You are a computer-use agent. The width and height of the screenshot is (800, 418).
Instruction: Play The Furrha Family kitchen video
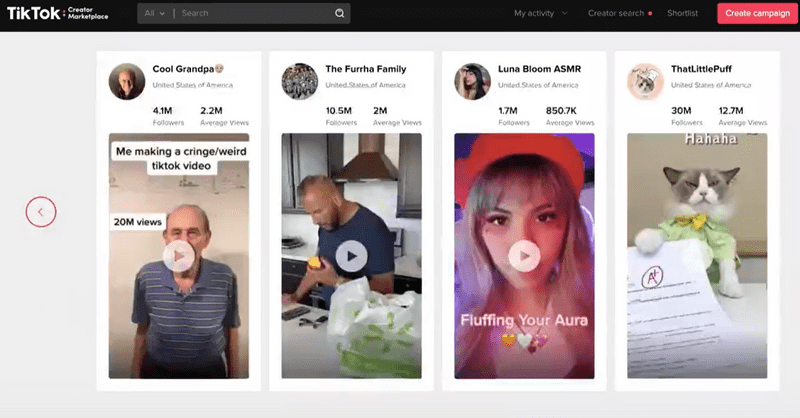click(x=351, y=257)
